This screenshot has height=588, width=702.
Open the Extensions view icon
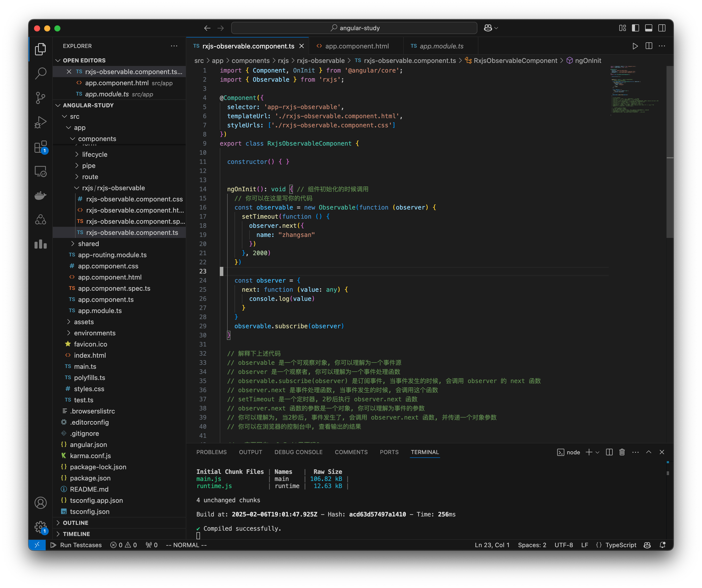tap(40, 147)
